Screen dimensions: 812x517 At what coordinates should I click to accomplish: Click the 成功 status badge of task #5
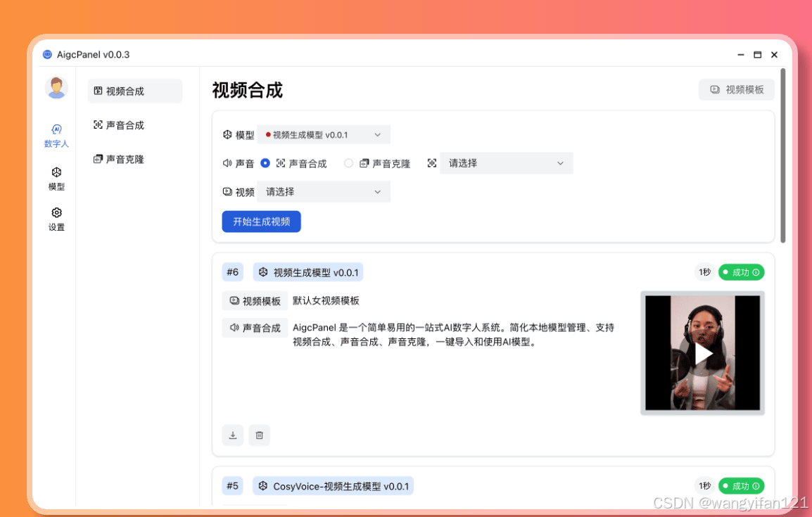(741, 486)
